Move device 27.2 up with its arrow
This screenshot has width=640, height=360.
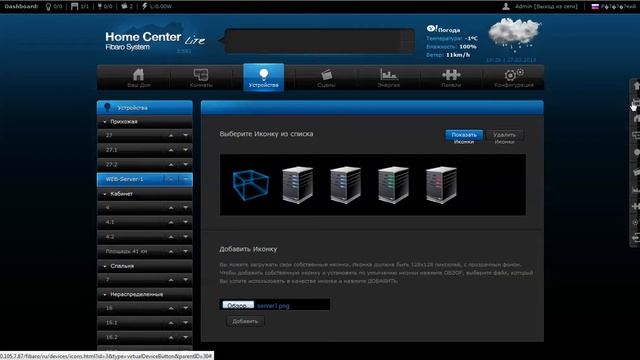click(171, 164)
